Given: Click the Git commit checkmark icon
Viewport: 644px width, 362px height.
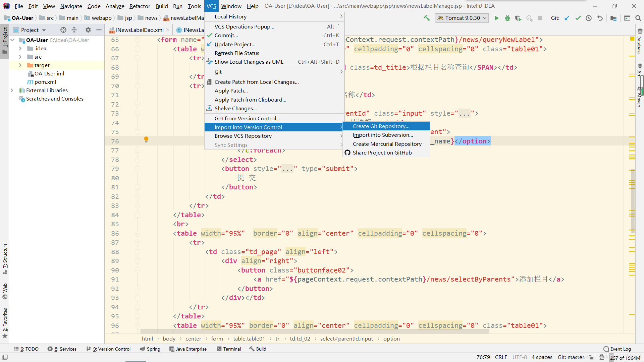Looking at the screenshot, I should 578,18.
